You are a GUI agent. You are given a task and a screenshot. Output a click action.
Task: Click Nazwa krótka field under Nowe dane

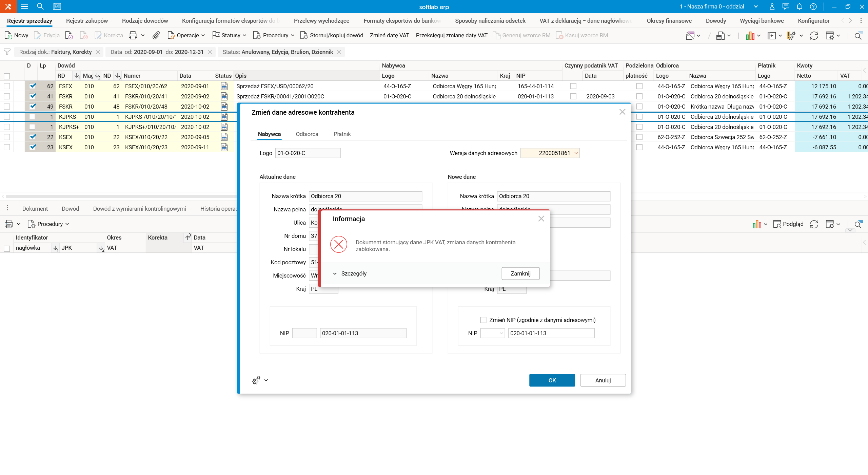pos(553,196)
